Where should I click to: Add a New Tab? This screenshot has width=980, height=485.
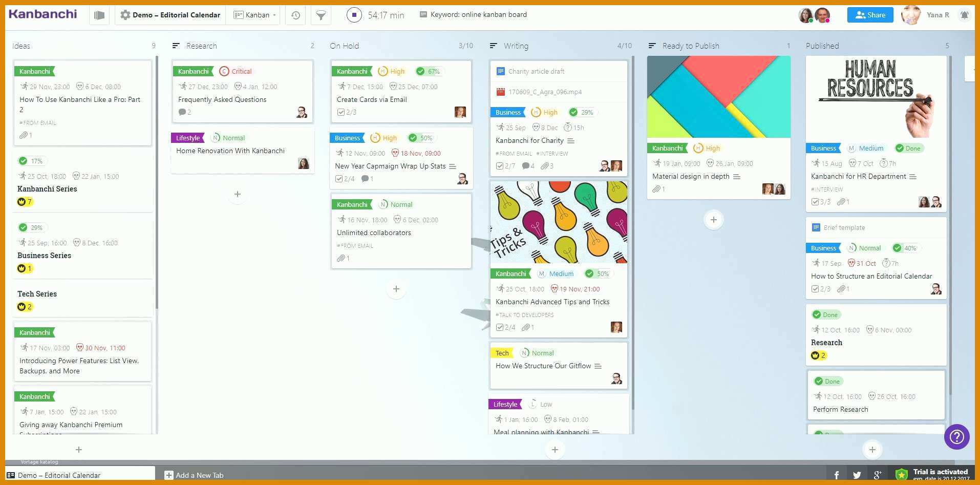pyautogui.click(x=194, y=475)
